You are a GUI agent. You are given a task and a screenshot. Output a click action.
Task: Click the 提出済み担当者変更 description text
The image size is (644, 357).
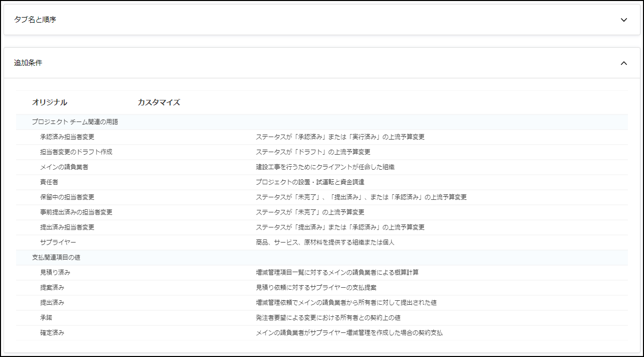pyautogui.click(x=340, y=227)
